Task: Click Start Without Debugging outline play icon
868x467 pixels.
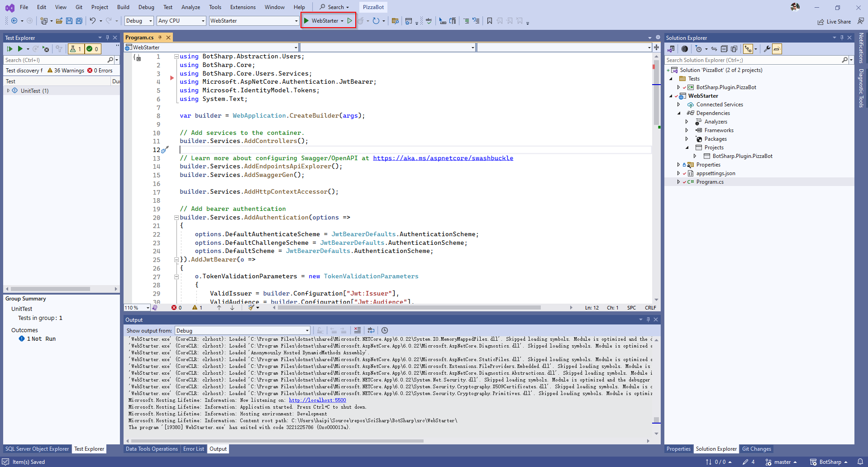Action: pos(350,21)
